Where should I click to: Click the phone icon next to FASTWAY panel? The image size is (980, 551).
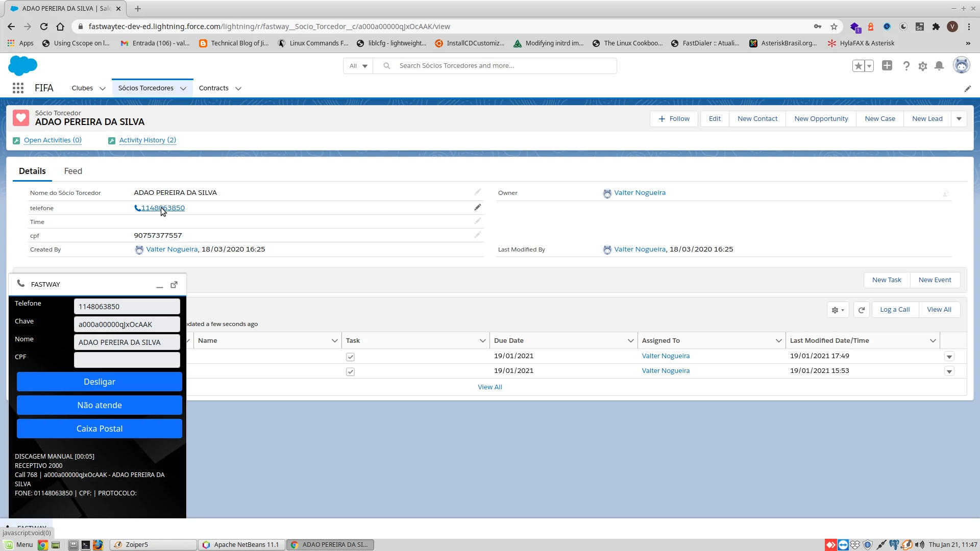(x=20, y=283)
